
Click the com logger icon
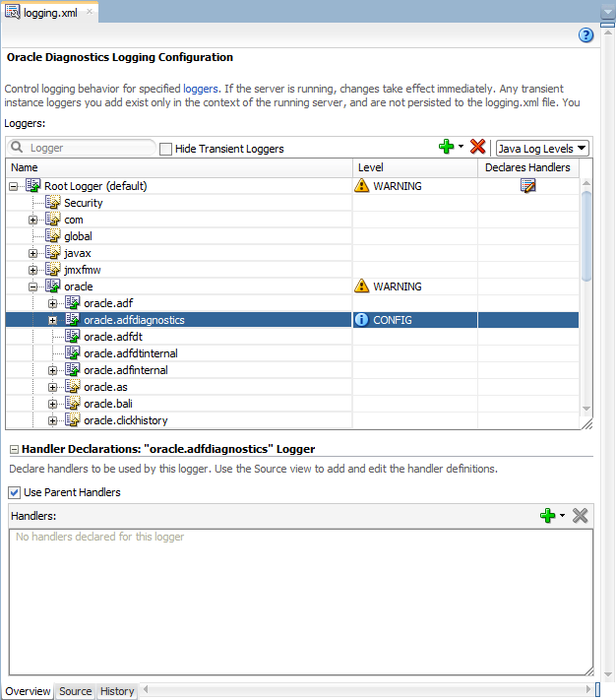click(52, 220)
